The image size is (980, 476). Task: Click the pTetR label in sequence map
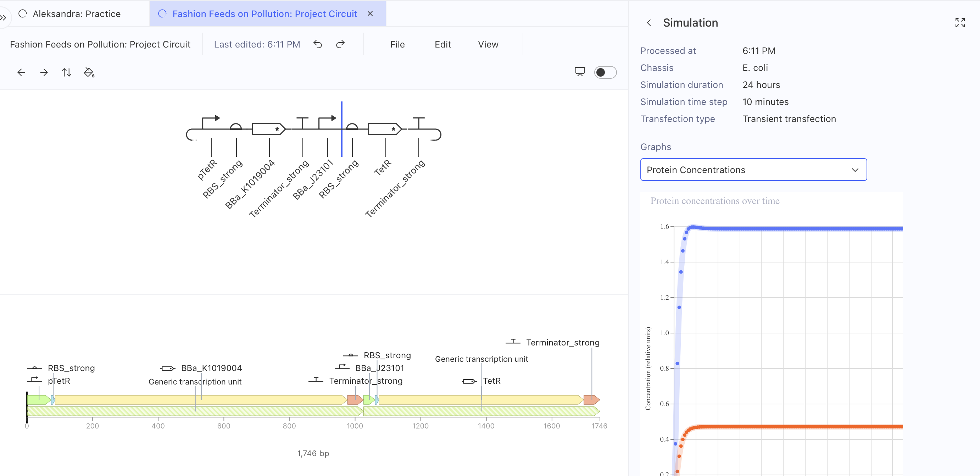[59, 381]
